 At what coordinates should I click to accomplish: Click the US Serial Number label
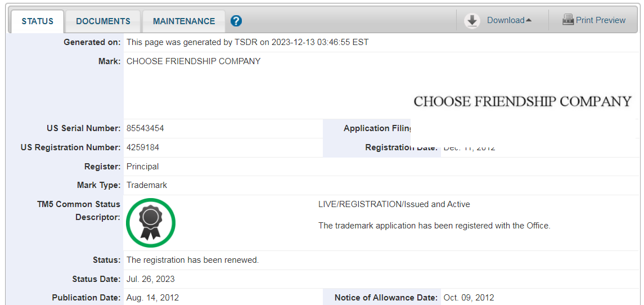(x=84, y=128)
